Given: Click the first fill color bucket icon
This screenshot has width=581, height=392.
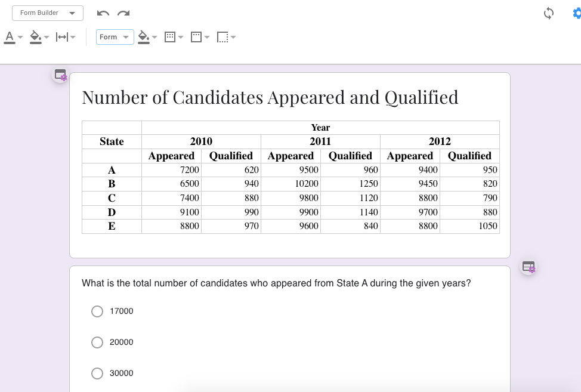Looking at the screenshot, I should pos(36,37).
